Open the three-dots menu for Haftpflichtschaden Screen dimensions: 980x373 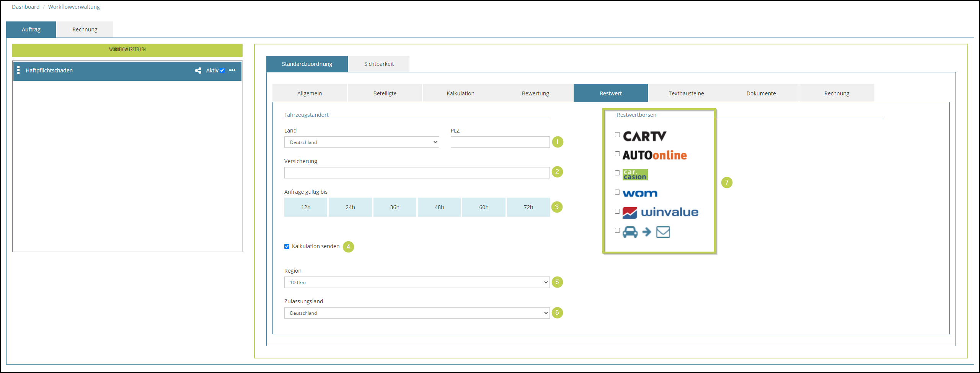tap(232, 70)
